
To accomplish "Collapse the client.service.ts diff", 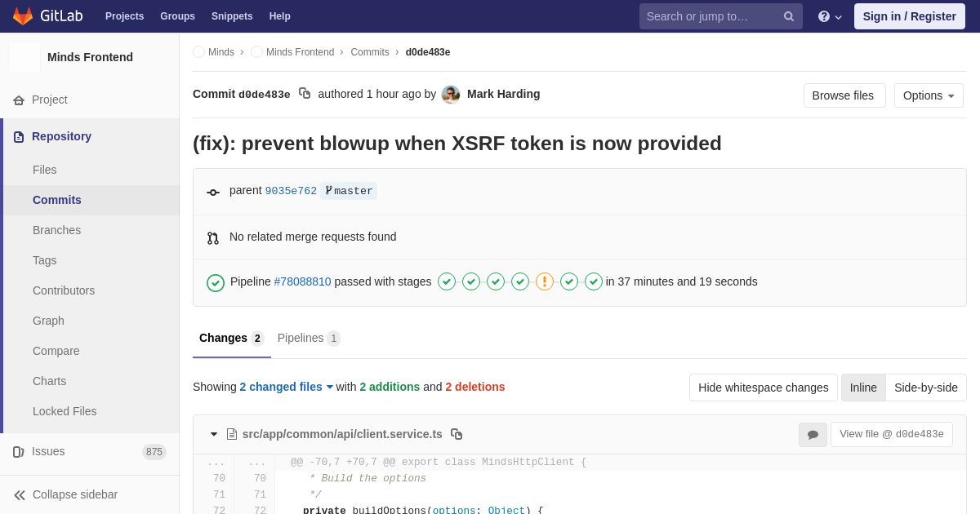I will click(214, 434).
